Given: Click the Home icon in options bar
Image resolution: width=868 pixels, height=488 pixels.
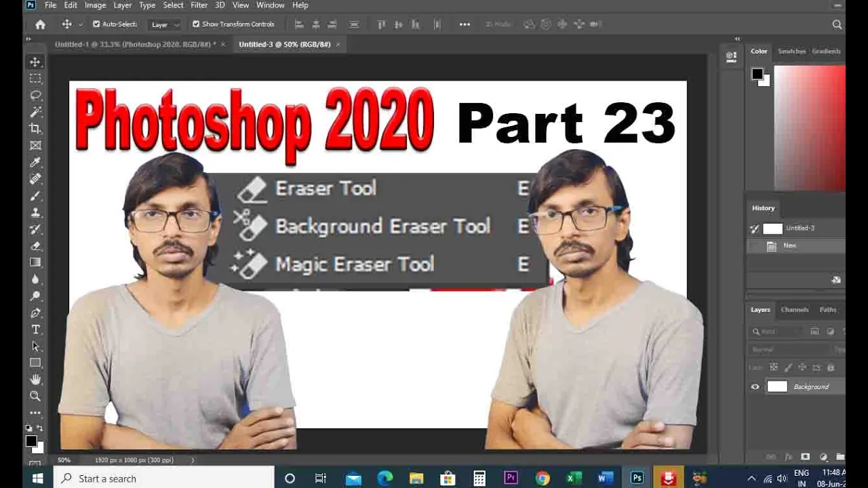Looking at the screenshot, I should coord(40,24).
